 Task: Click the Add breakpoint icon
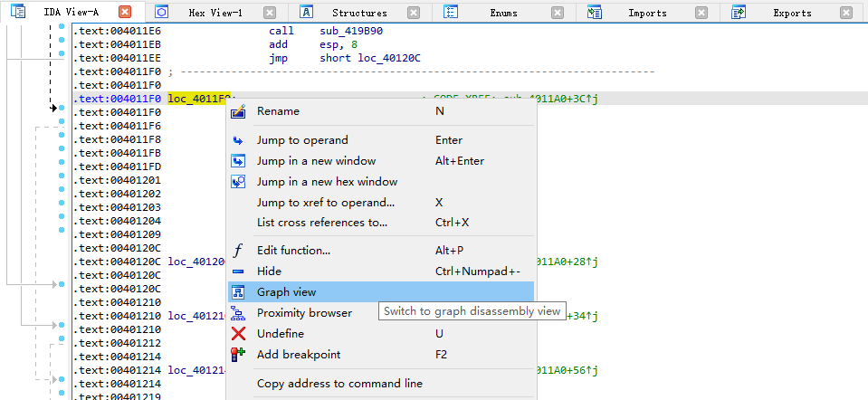tap(238, 355)
